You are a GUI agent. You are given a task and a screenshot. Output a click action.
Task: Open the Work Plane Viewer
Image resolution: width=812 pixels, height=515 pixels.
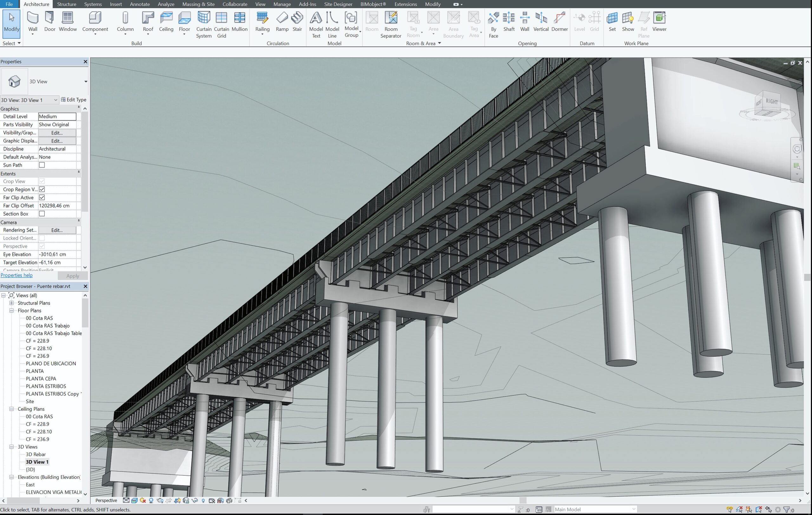(659, 22)
